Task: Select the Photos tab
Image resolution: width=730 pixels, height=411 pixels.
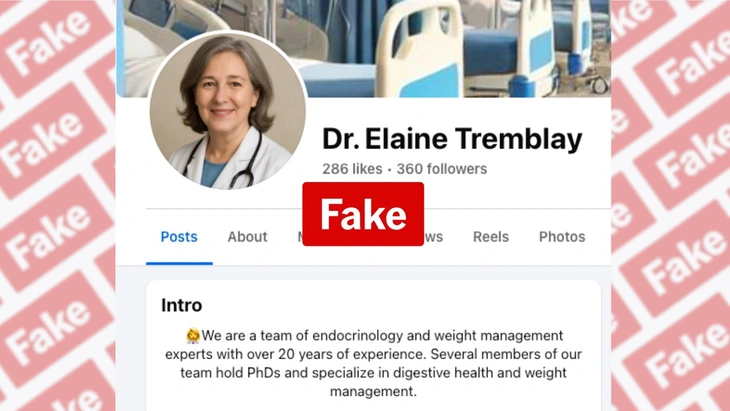Action: tap(562, 237)
